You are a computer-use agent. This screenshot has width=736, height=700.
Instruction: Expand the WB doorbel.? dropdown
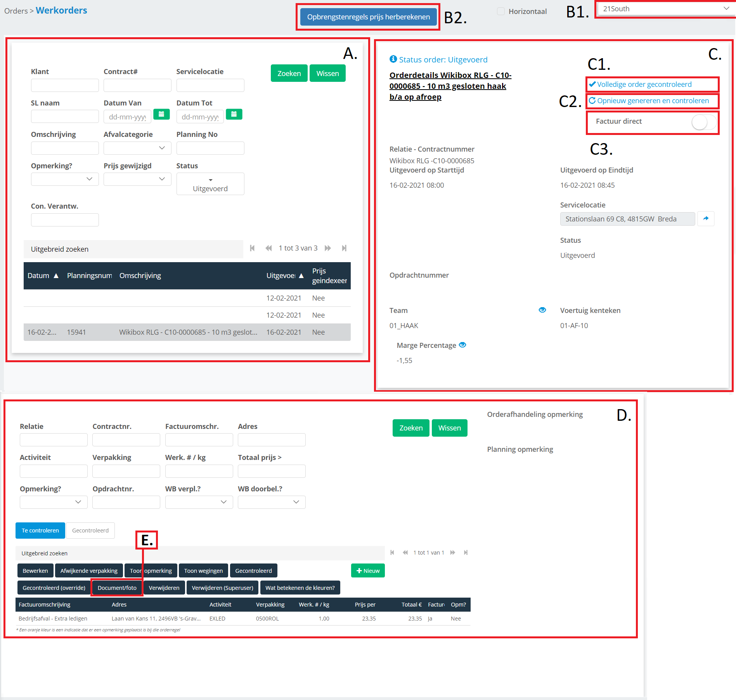click(272, 502)
